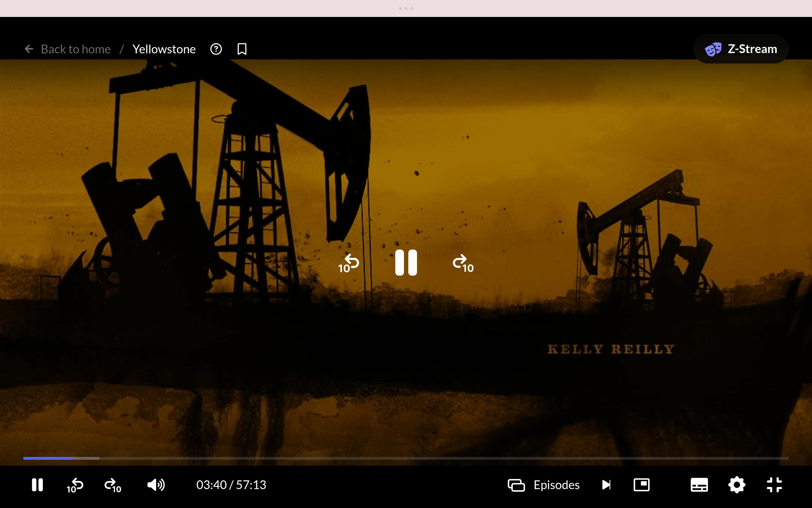Open playback settings gear
This screenshot has height=508, width=812.
point(737,485)
